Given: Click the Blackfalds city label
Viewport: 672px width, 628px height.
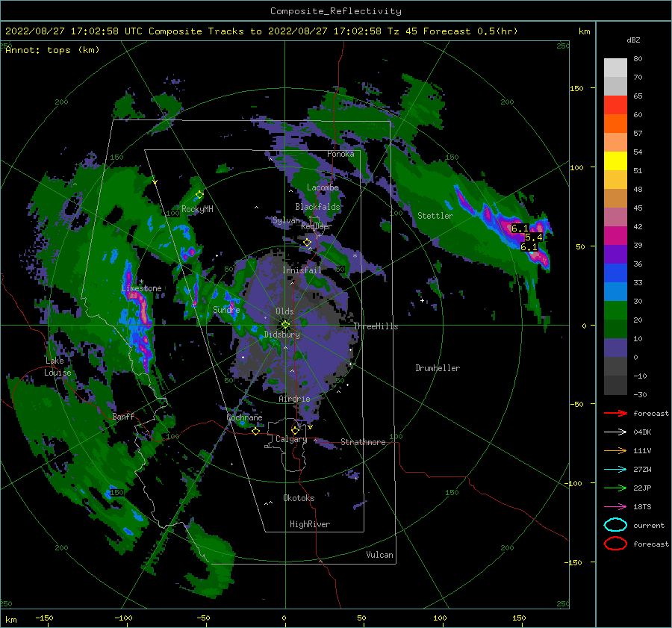Looking at the screenshot, I should [x=317, y=207].
